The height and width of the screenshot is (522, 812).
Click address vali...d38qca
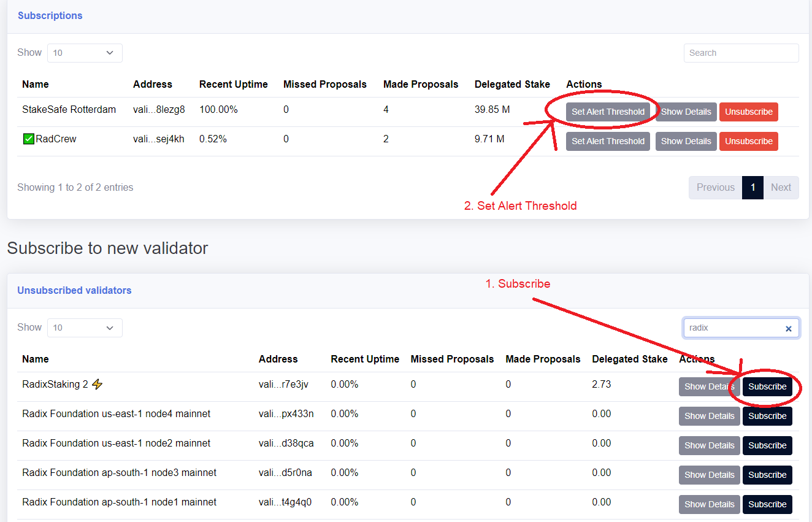286,443
